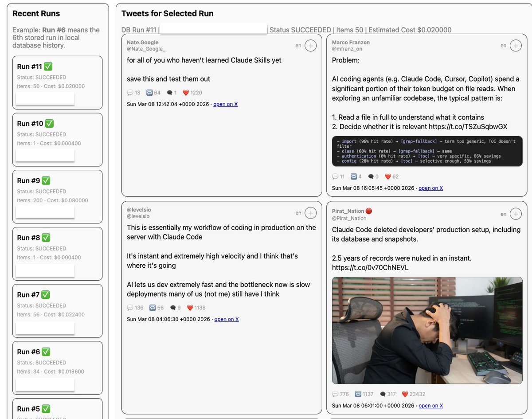Image resolution: width=532 pixels, height=419 pixels.
Task: Click the plus icon on Marco Franzon tweet
Action: click(x=516, y=46)
